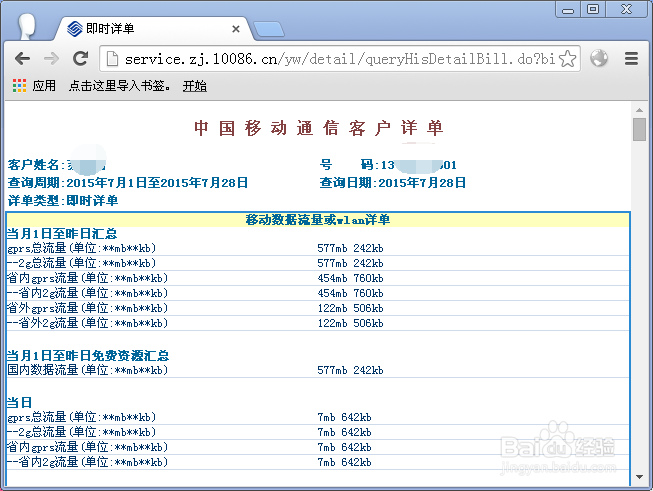This screenshot has height=491, width=653.
Task: Open the Chrome hamburger menu
Action: 631,58
